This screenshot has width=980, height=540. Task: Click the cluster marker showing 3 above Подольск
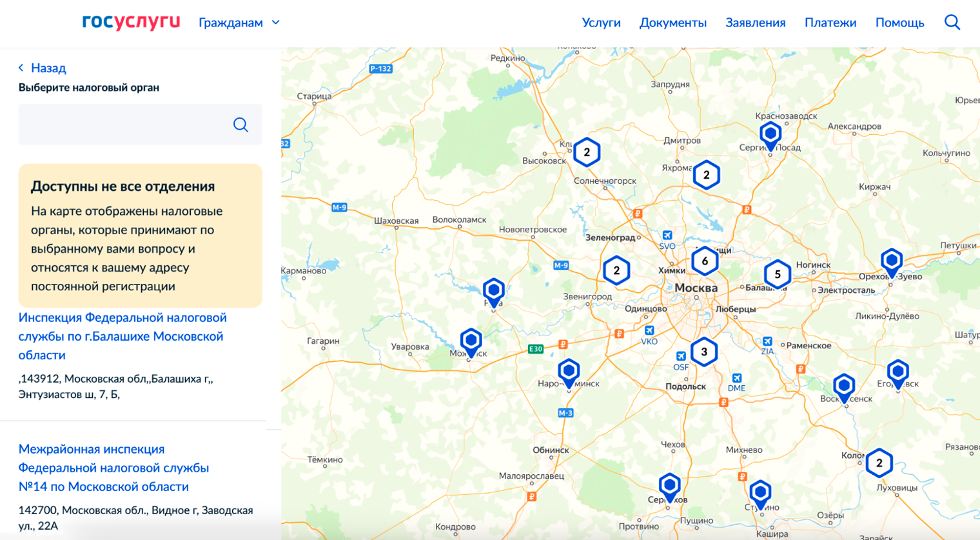coord(703,352)
